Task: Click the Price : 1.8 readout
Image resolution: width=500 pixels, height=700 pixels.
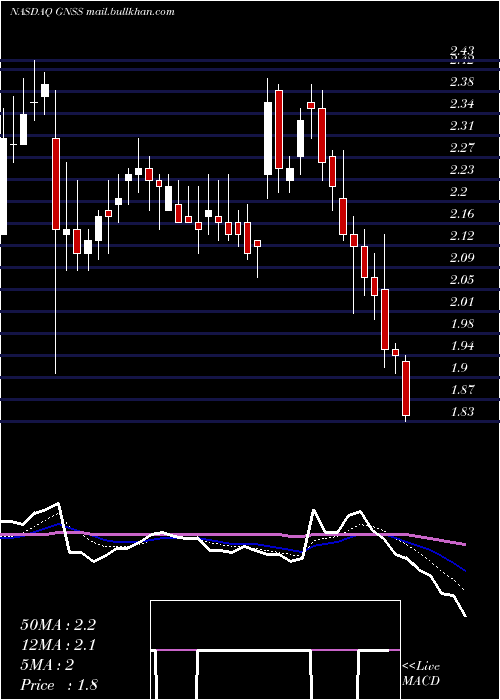Action: click(59, 685)
